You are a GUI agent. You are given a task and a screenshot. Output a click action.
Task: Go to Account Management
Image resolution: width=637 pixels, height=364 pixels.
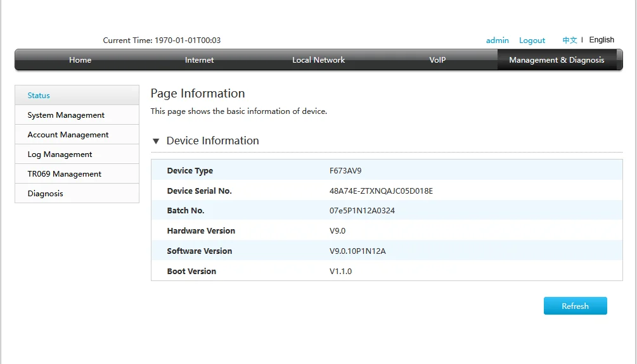pos(68,135)
